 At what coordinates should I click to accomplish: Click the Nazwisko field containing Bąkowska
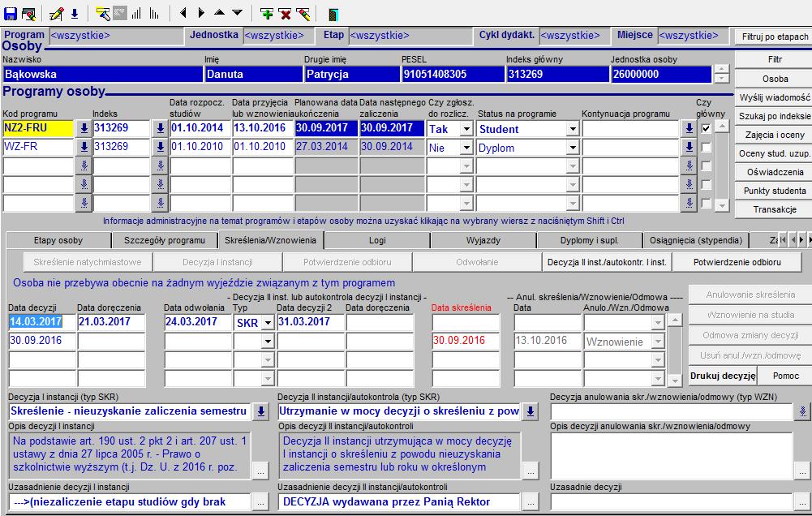click(x=102, y=74)
